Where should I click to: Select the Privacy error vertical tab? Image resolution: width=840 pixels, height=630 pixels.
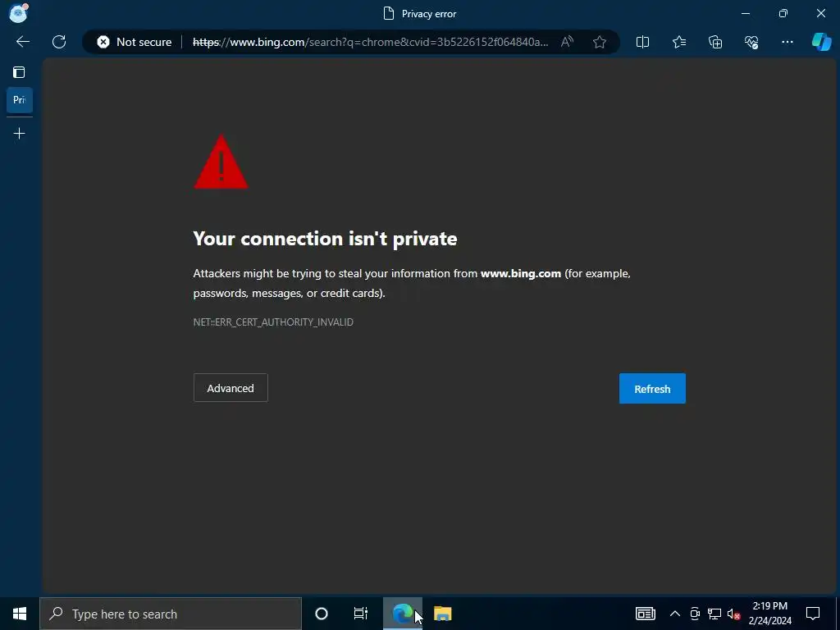20,99
